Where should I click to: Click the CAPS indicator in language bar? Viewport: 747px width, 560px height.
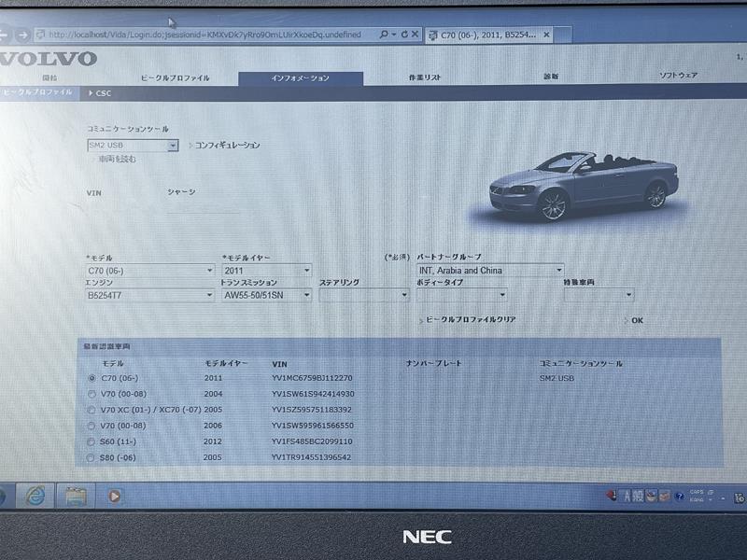(697, 493)
